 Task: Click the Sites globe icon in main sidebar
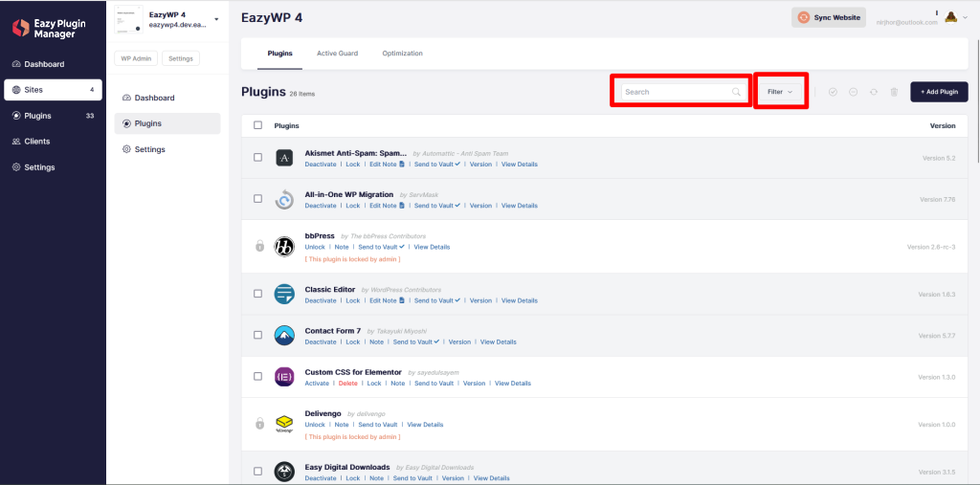pyautogui.click(x=16, y=90)
